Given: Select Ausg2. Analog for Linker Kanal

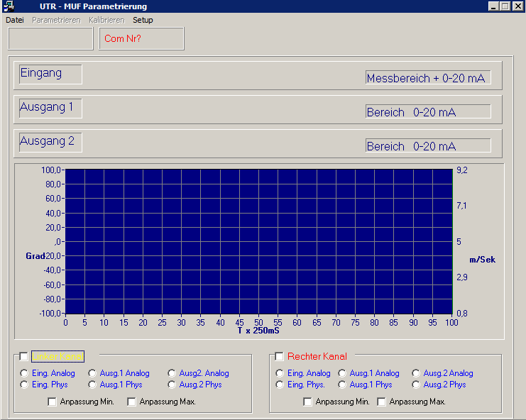Looking at the screenshot, I should (x=172, y=373).
